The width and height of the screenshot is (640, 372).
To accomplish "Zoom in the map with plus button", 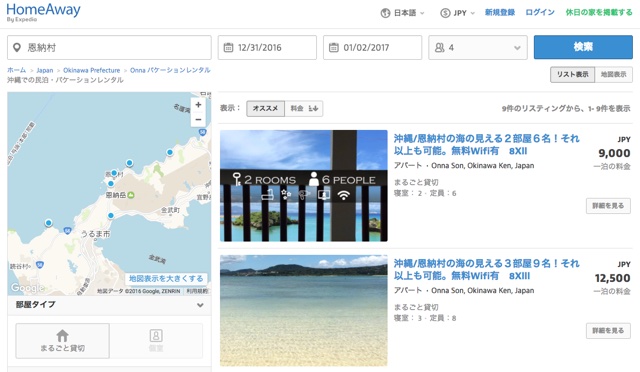I will [x=198, y=105].
